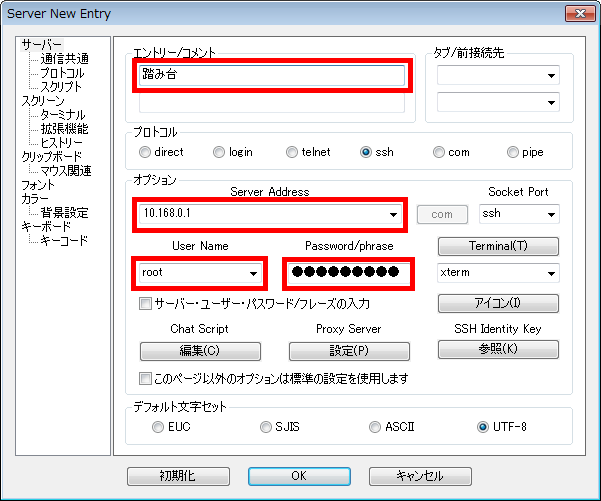Viewport: 601px width, 501px height.
Task: Select プロトコル in the settings tree
Action: [x=62, y=73]
